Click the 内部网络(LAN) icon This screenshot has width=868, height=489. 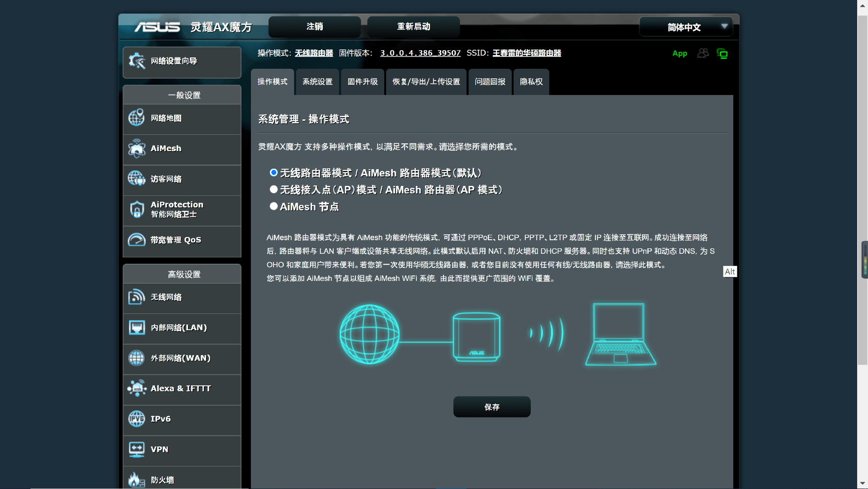(137, 327)
